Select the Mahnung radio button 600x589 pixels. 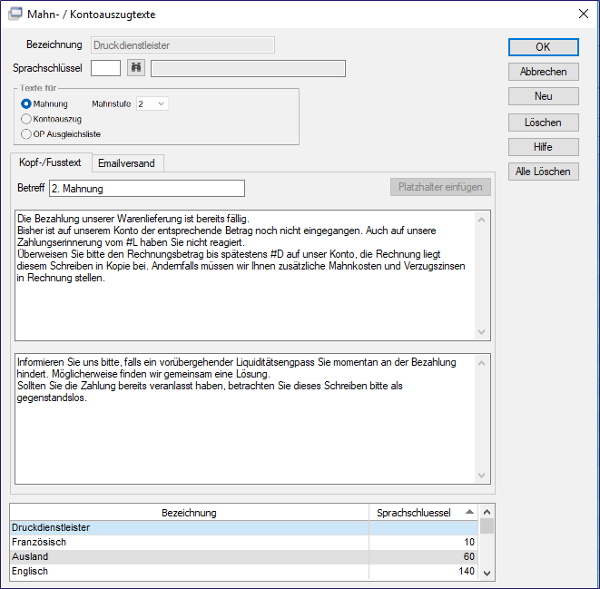pos(26,104)
